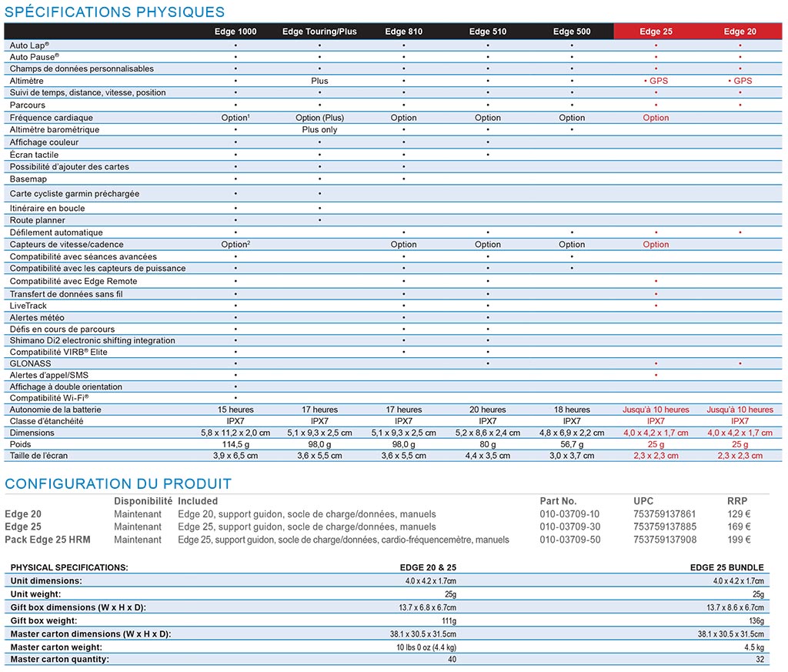
Task: Select the Altimètre barométrique row label
Action: tap(55, 129)
